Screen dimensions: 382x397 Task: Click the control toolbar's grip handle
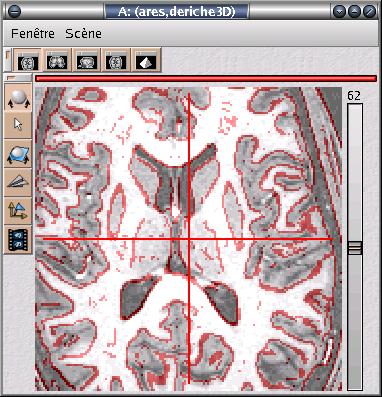click(x=18, y=78)
